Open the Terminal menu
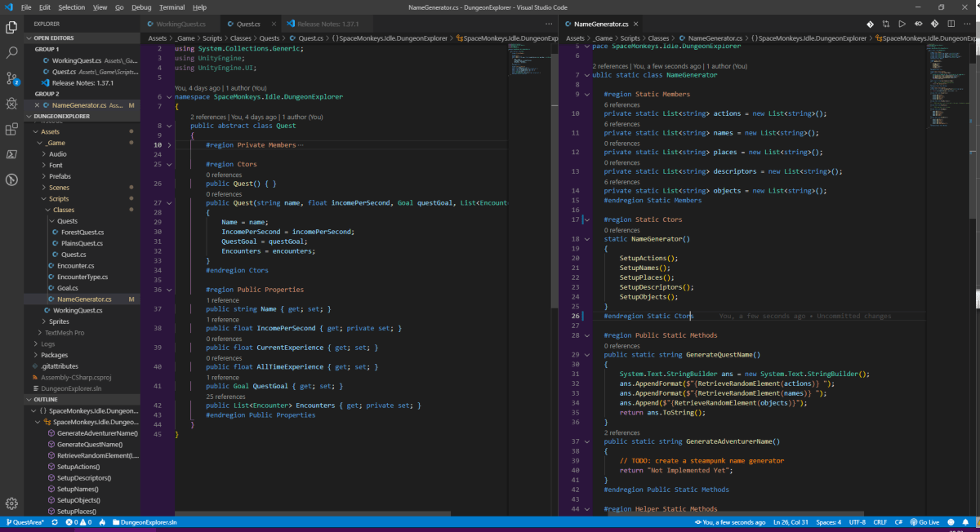 (x=171, y=6)
